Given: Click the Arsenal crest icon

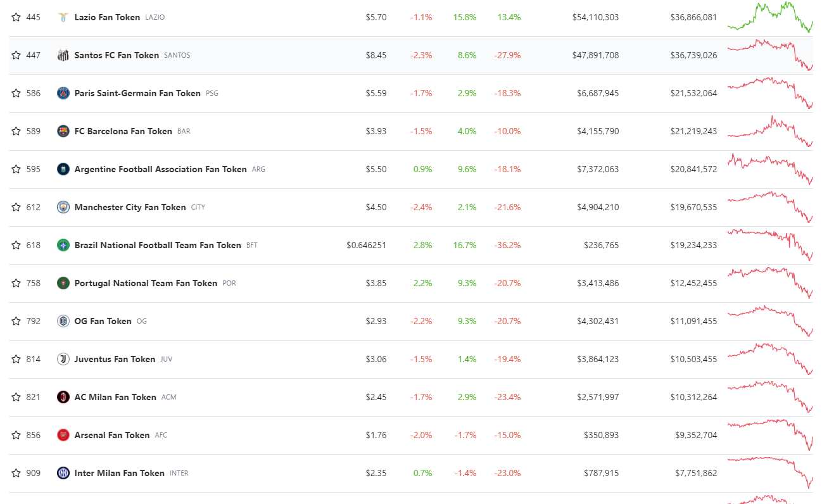Looking at the screenshot, I should [63, 435].
